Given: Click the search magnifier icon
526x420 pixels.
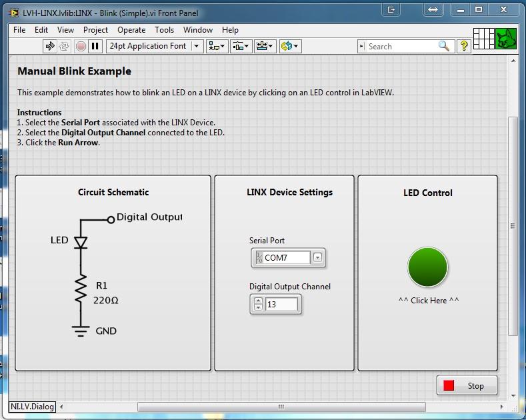Looking at the screenshot, I should (x=444, y=46).
